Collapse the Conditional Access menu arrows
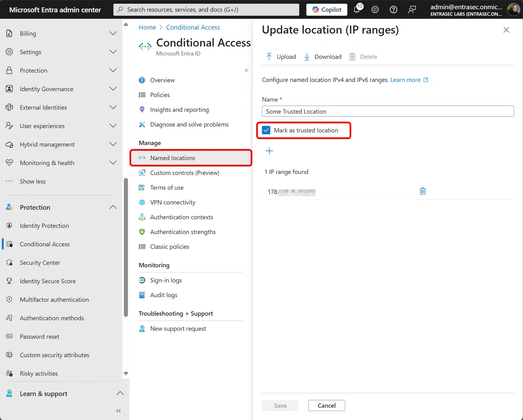The height and width of the screenshot is (420, 523). 247,70
